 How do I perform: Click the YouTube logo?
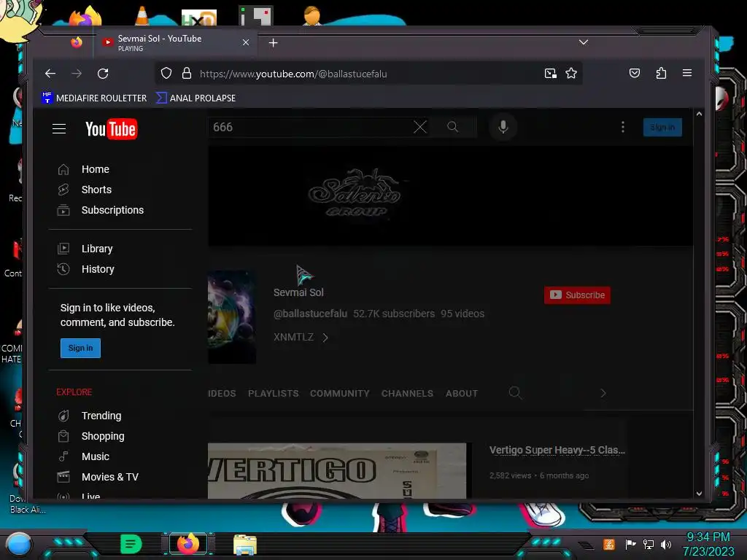112,129
